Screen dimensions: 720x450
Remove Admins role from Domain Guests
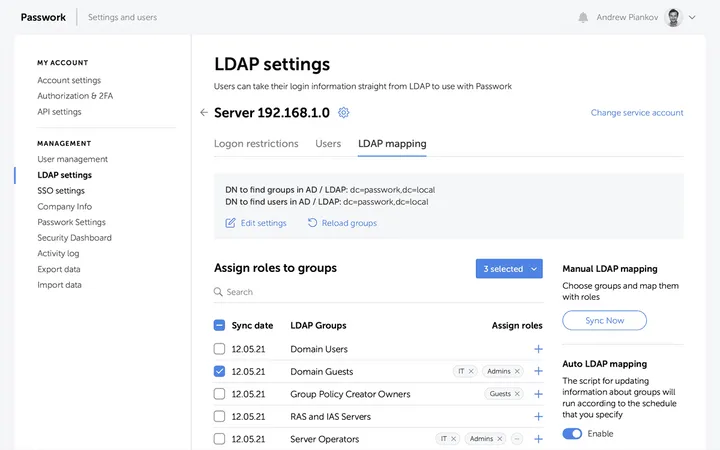[x=517, y=371]
